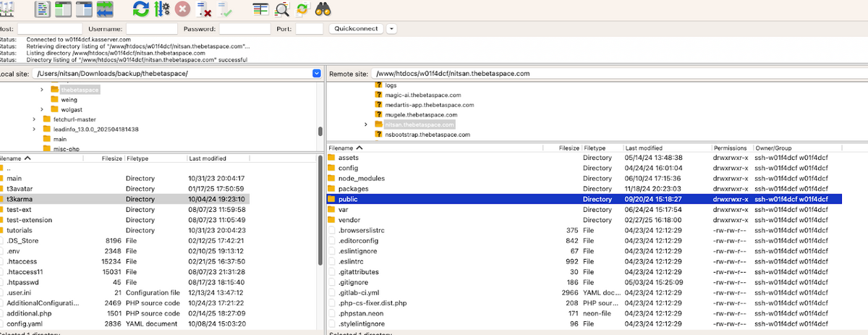Expand the fetchurl-master folder node

click(x=34, y=119)
